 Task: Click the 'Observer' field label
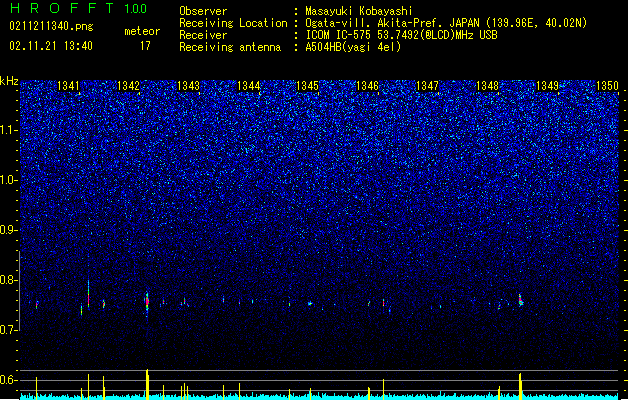click(203, 11)
